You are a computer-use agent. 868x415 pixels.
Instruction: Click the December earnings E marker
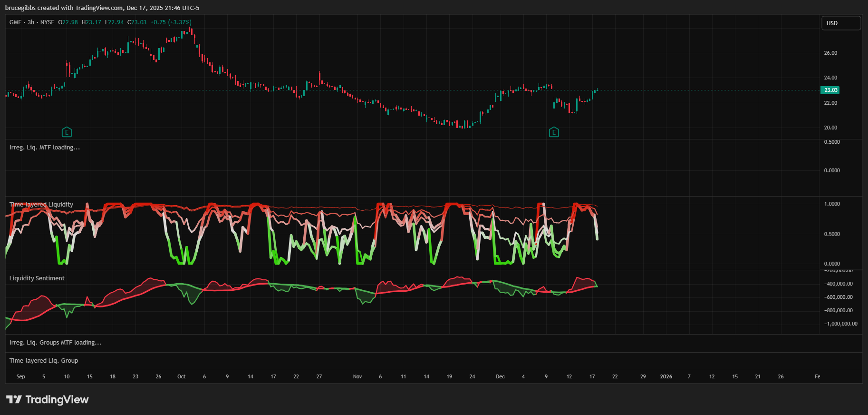(x=554, y=132)
